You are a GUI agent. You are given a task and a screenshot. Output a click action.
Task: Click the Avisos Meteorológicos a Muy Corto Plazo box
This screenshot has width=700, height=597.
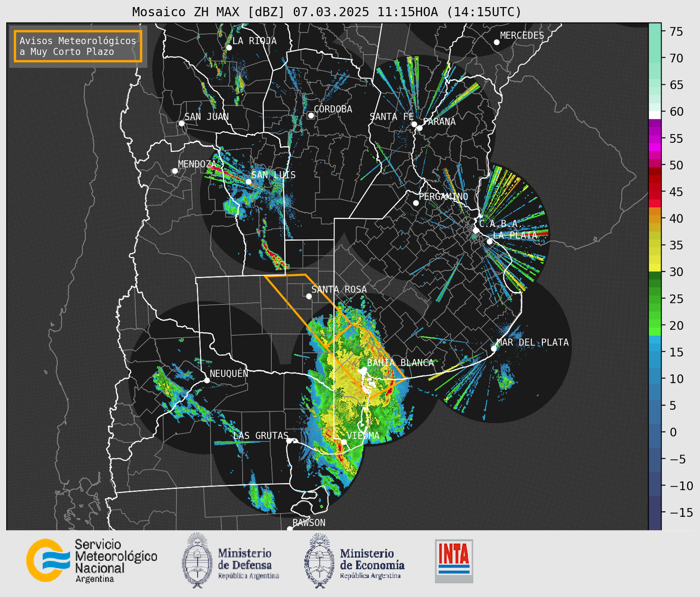[x=78, y=46]
